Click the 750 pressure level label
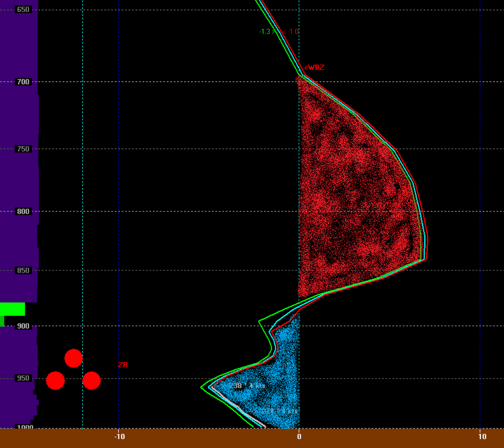The height and width of the screenshot is (448, 504). point(23,149)
